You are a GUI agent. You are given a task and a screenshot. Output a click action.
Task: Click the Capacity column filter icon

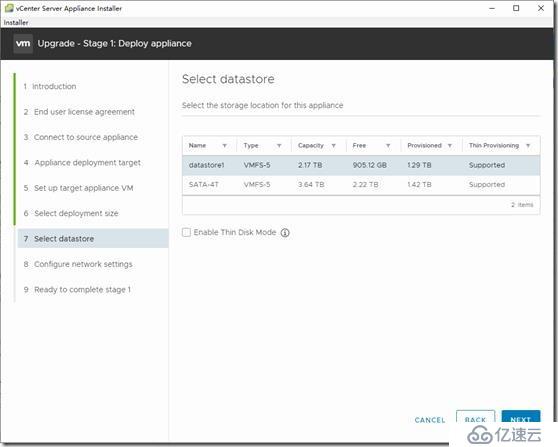pos(333,146)
